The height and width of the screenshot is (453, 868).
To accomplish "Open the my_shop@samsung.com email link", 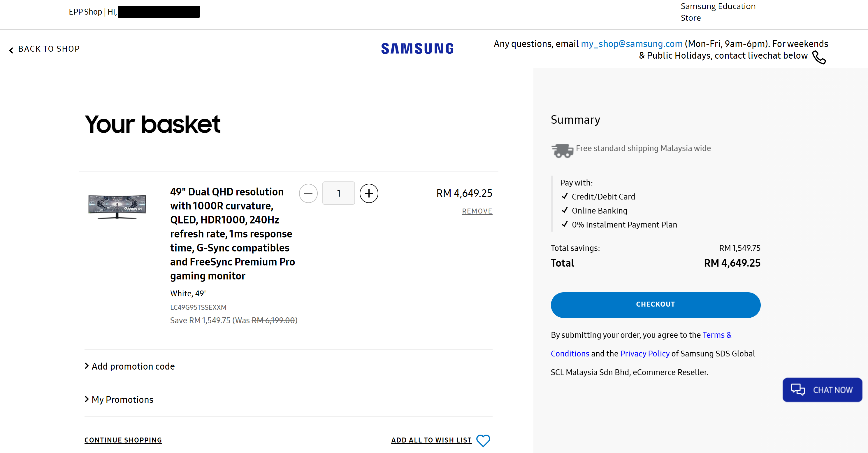I will coord(631,44).
